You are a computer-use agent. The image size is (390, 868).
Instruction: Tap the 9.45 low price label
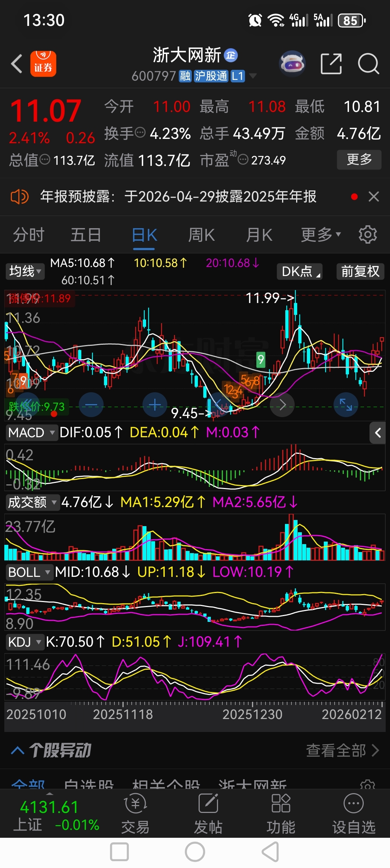[x=191, y=413]
